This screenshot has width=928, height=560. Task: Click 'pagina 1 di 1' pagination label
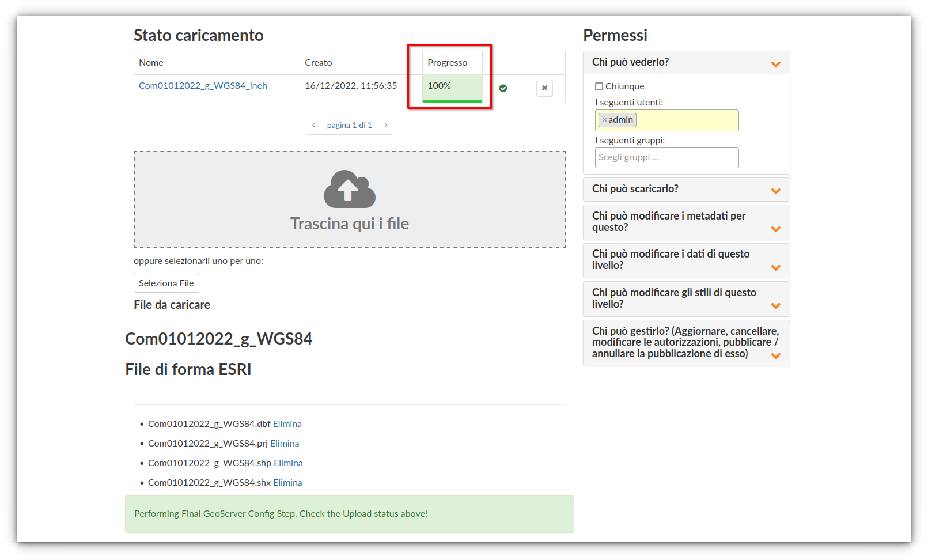(x=350, y=125)
